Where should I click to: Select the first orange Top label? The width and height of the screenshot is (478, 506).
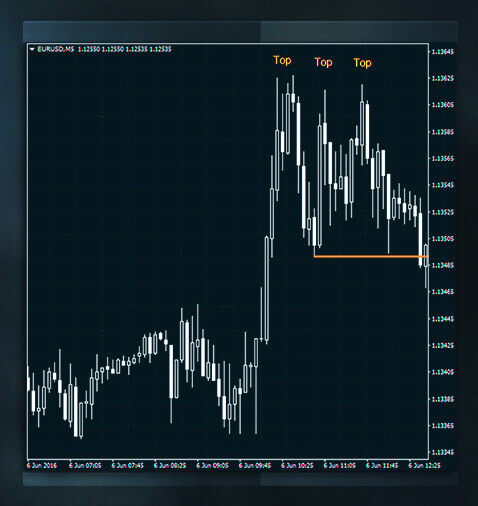point(282,60)
